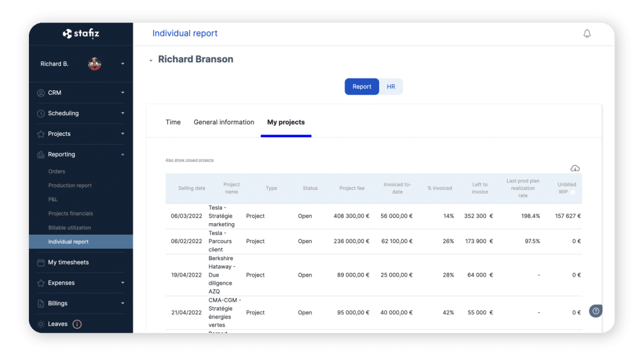The image size is (644, 357).
Task: Click the Scheduling clock icon
Action: [x=41, y=113]
